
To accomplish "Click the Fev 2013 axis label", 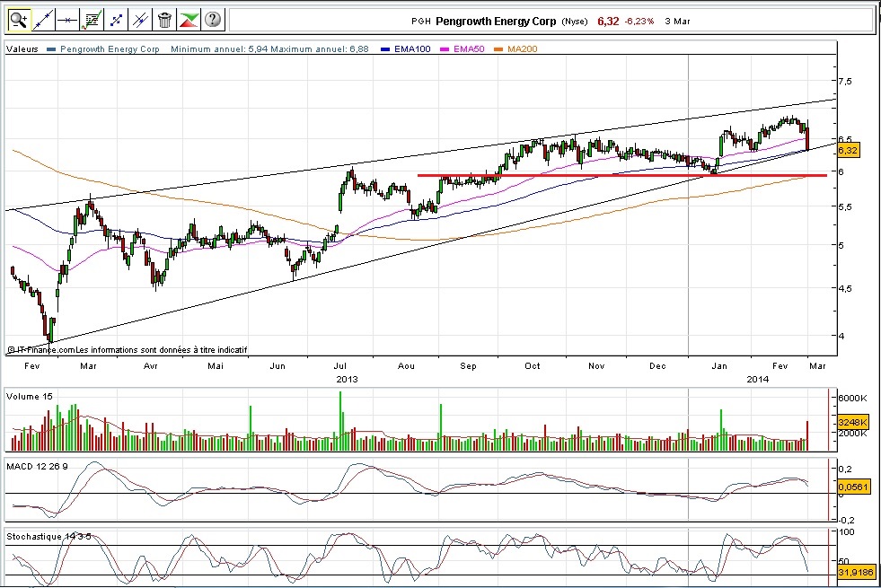I will click(x=32, y=366).
